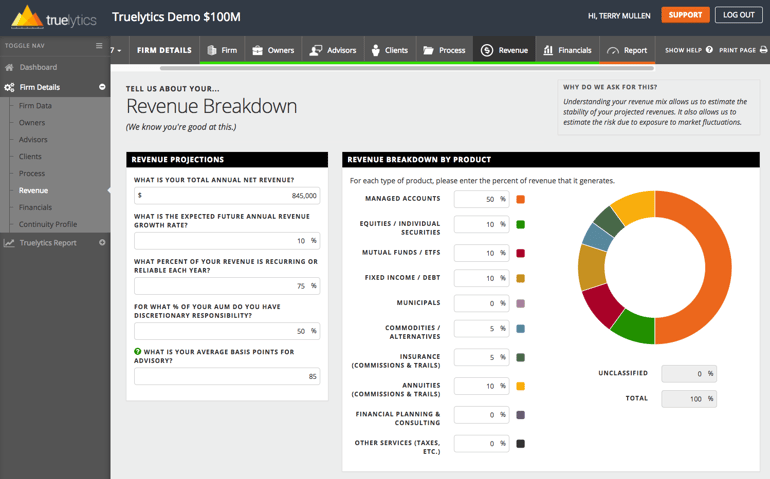Click the Fixed Income / Debt percent field
Screen dimensions: 770x479
click(x=481, y=278)
